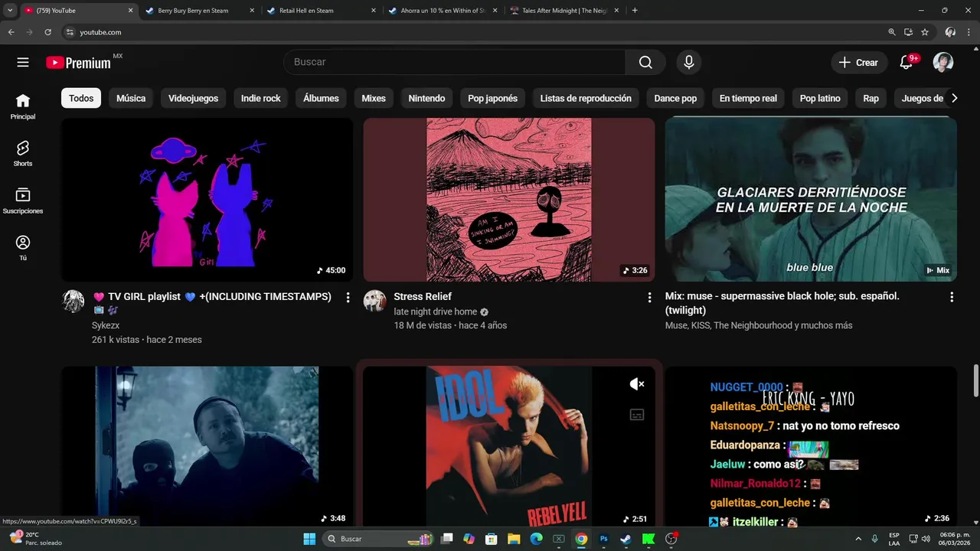Open the Eric Kxng Yayo chat thumbnail
This screenshot has height=551, width=980.
[x=811, y=446]
